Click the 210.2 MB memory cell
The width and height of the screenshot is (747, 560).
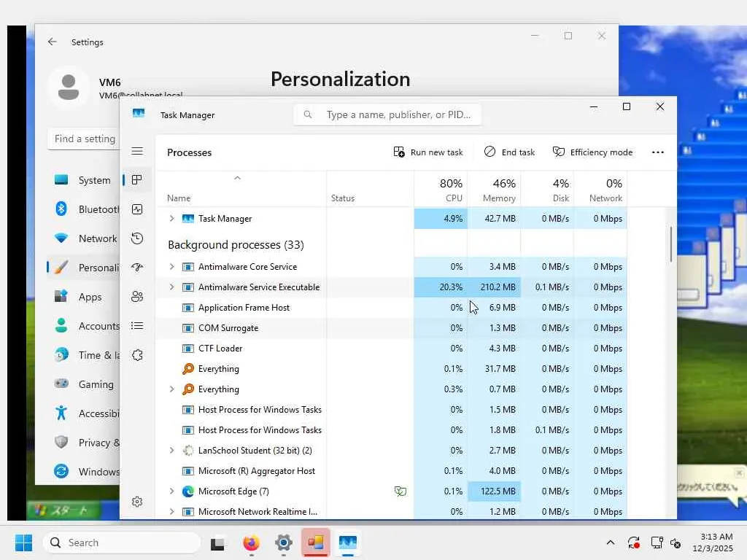click(494, 287)
